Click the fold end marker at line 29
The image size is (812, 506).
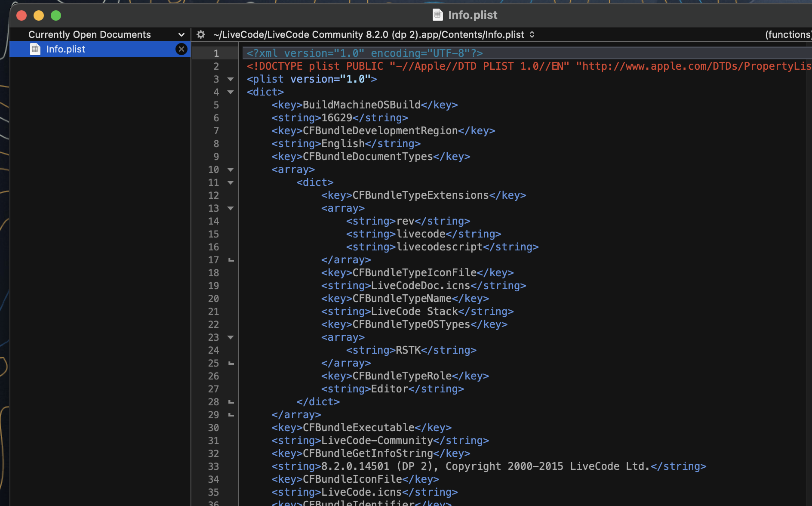(231, 415)
